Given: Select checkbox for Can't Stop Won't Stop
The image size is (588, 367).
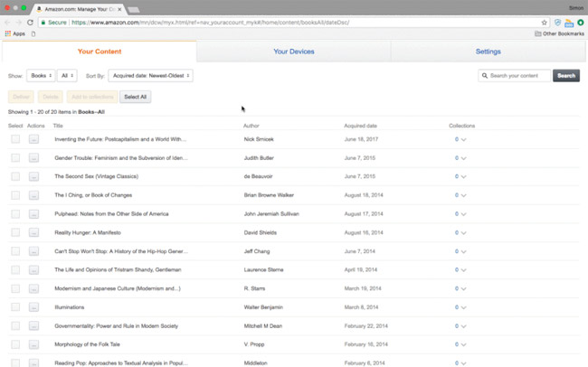Looking at the screenshot, I should pos(15,251).
